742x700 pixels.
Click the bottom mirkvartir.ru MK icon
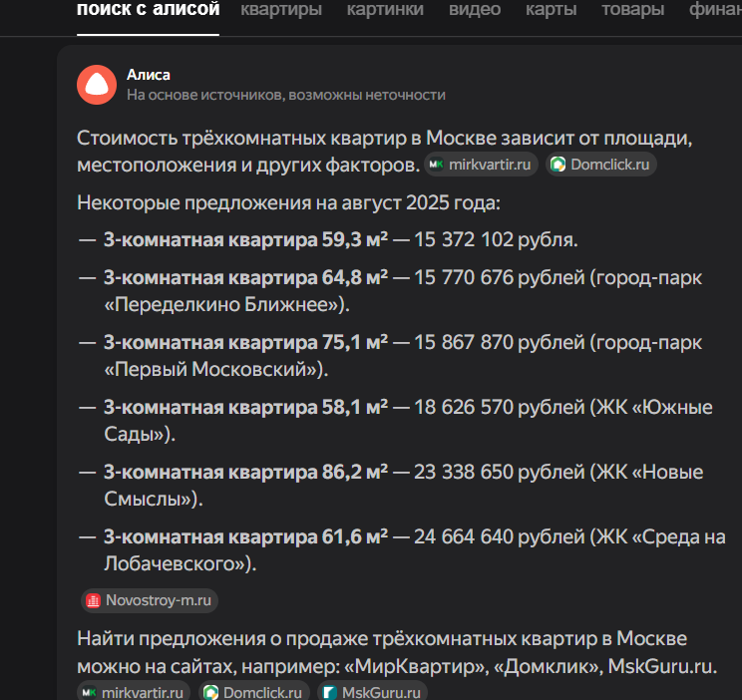pyautogui.click(x=89, y=692)
